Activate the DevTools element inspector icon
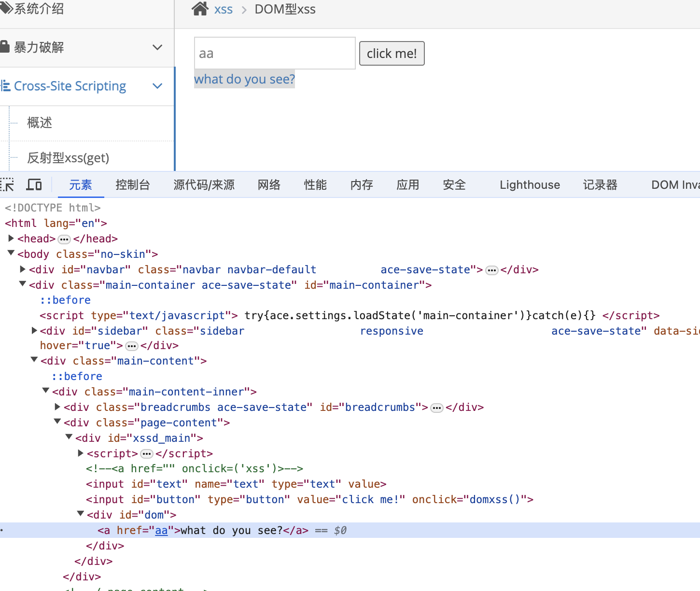The image size is (700, 591). click(7, 185)
